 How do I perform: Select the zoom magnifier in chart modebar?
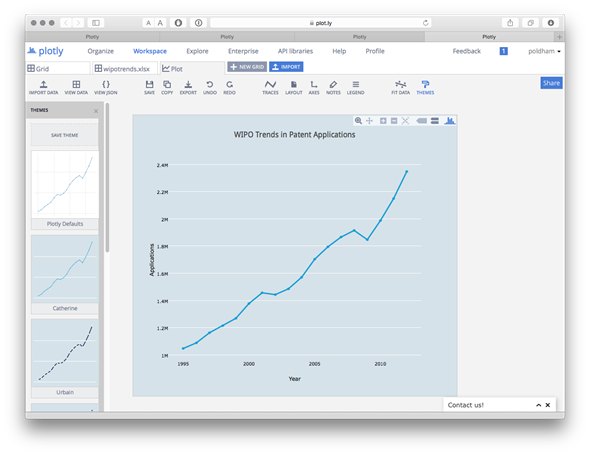[x=358, y=120]
